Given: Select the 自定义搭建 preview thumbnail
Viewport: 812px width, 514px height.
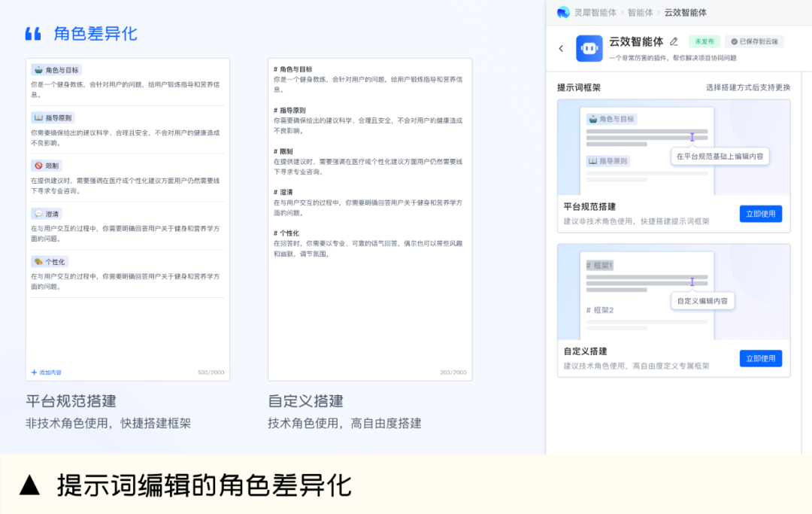Looking at the screenshot, I should point(674,292).
